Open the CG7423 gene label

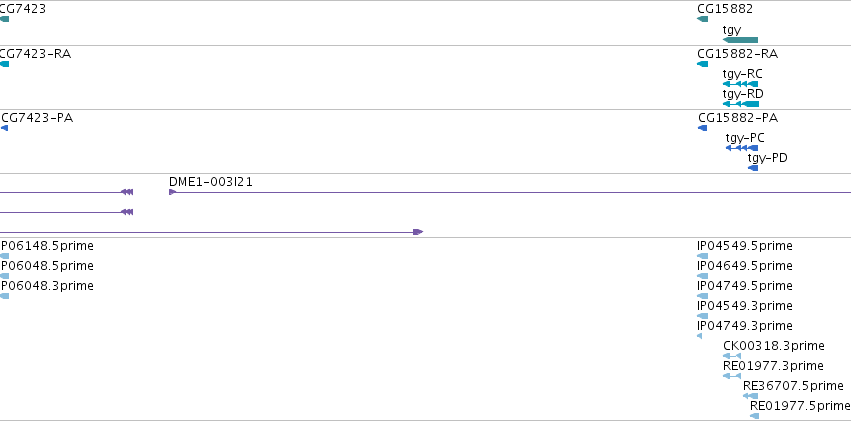point(23,9)
